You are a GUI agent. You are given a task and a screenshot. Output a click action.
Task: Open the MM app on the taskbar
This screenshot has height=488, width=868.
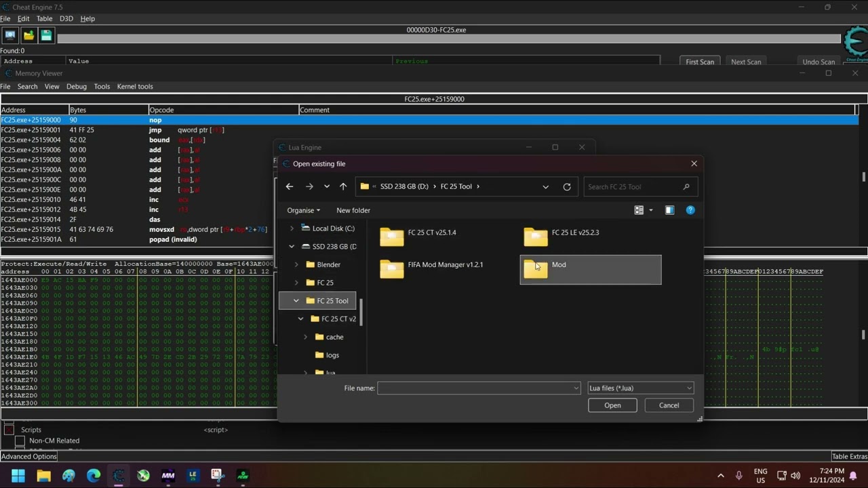pyautogui.click(x=168, y=476)
